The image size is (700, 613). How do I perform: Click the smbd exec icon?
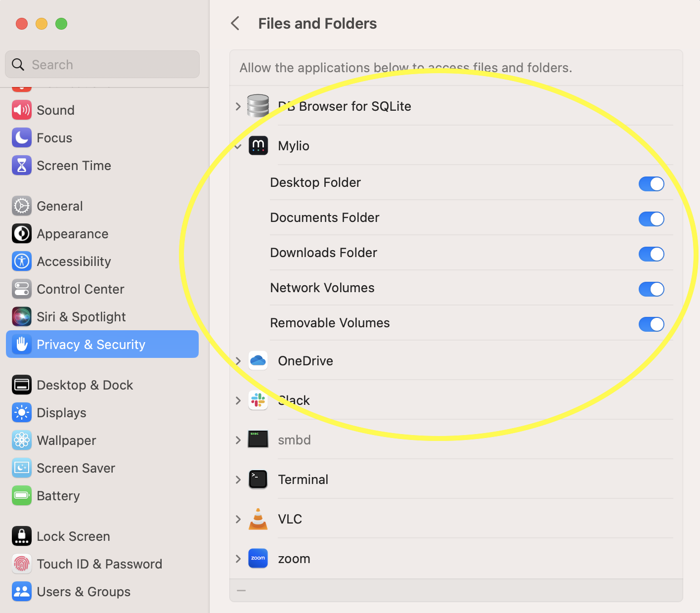258,439
